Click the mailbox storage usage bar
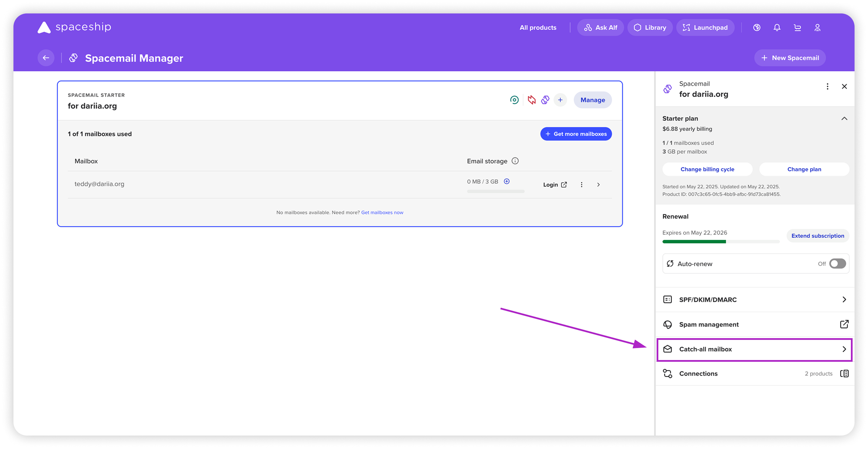Image resolution: width=868 pixels, height=449 pixels. coord(496,191)
